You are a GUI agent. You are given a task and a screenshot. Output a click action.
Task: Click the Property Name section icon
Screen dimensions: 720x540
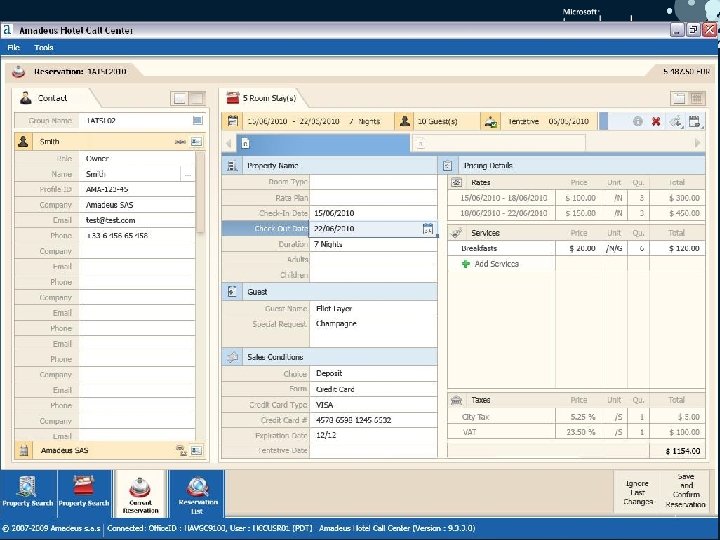point(232,166)
